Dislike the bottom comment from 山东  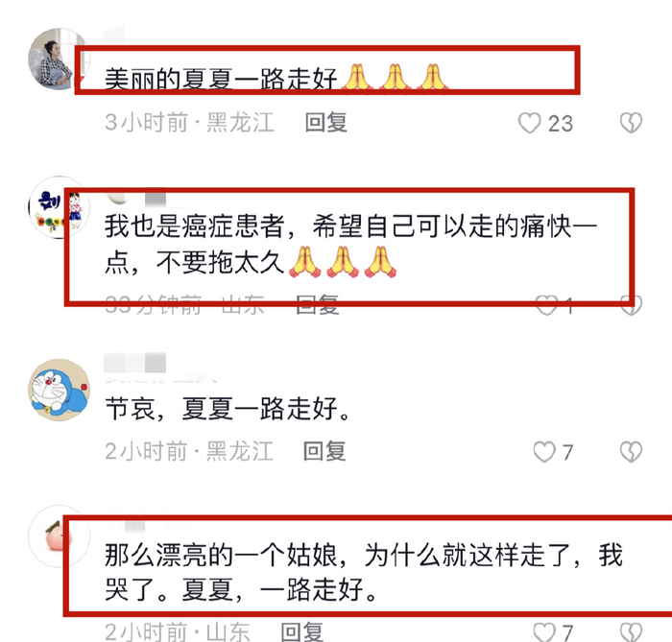tap(631, 632)
